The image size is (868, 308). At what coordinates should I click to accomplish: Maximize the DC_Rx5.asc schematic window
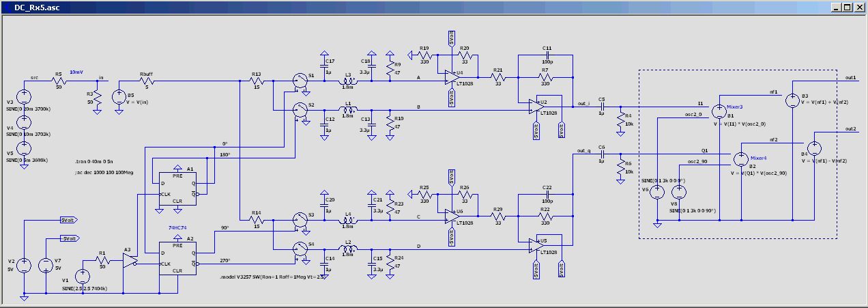[x=847, y=7]
